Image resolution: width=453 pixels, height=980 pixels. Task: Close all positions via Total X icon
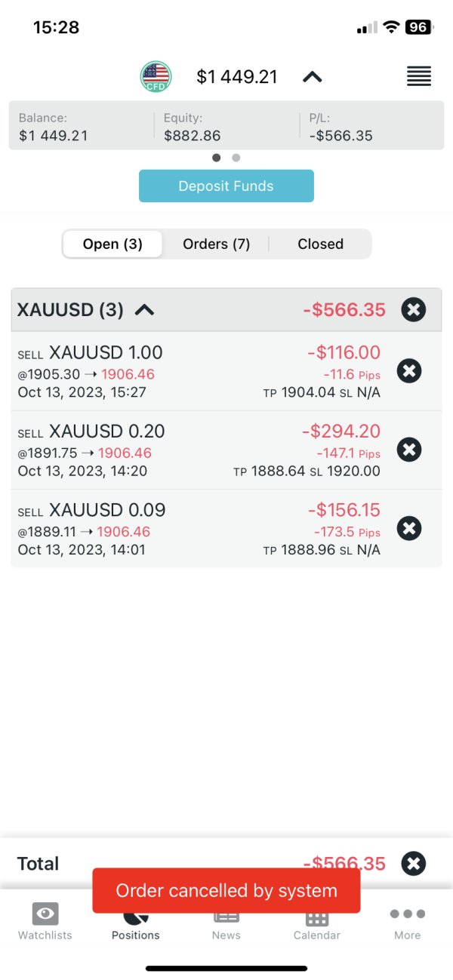[413, 863]
